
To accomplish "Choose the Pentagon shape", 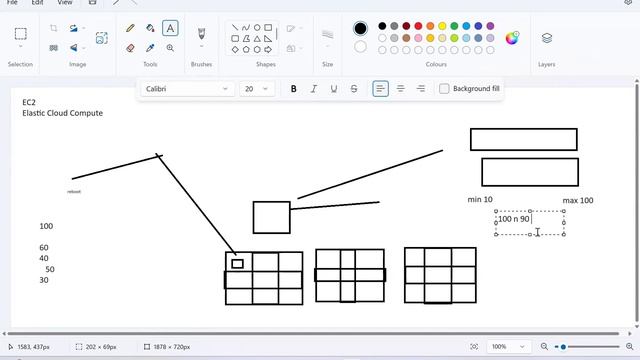I will click(x=246, y=49).
